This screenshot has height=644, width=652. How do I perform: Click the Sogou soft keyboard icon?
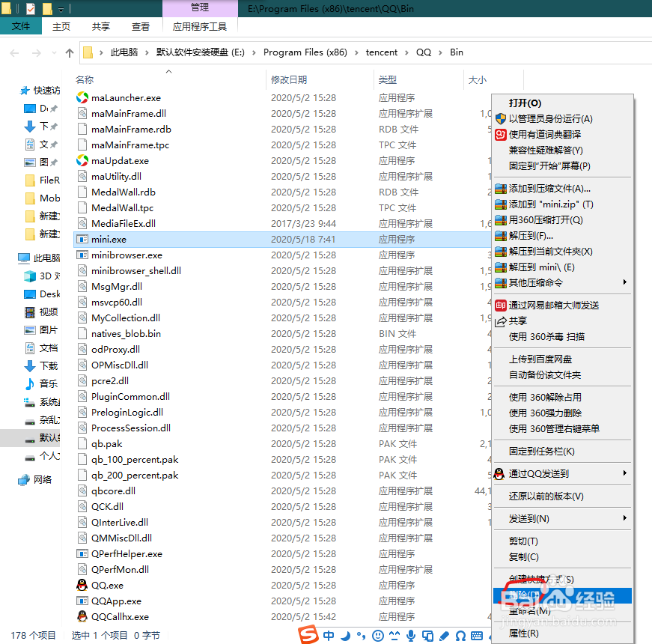[477, 635]
